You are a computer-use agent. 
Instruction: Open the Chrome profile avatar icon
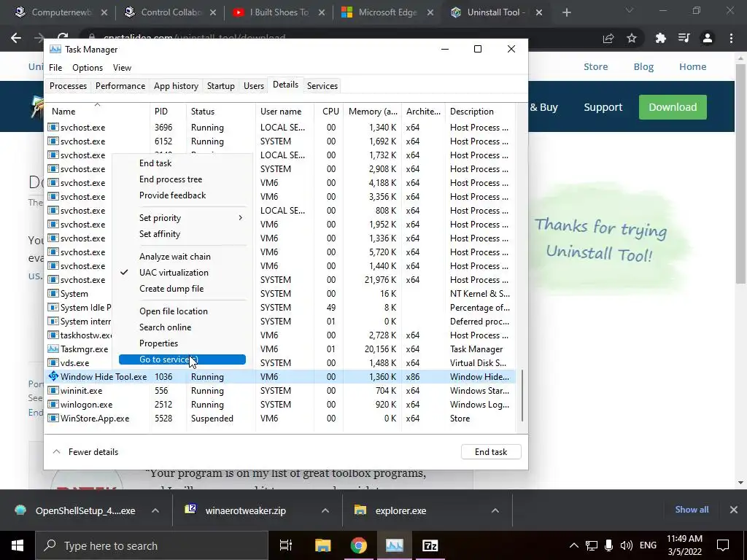click(708, 38)
